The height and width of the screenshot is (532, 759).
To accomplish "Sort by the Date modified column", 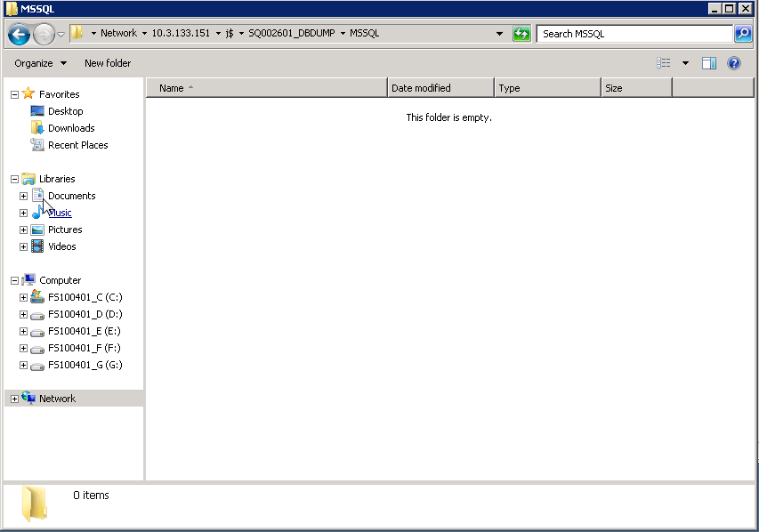I will pyautogui.click(x=440, y=88).
